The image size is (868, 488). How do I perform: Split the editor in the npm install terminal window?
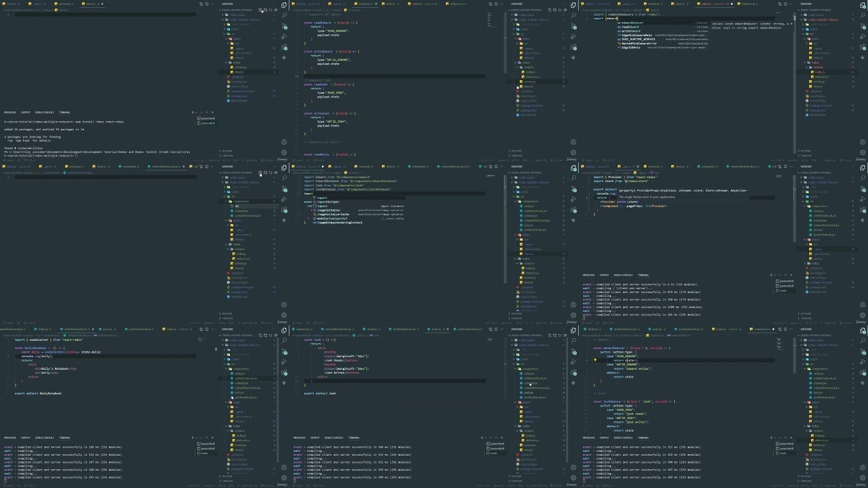[x=207, y=4]
